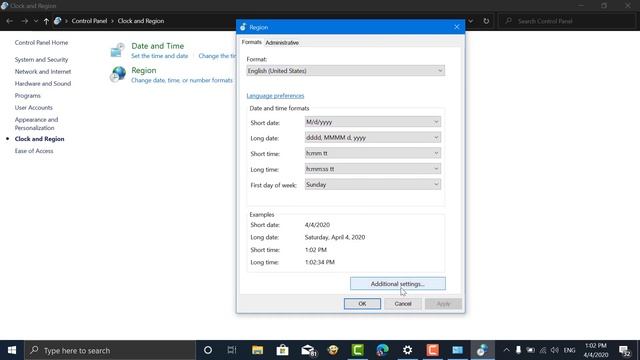Open the network tray icon
640x360 pixels.
coord(543,350)
